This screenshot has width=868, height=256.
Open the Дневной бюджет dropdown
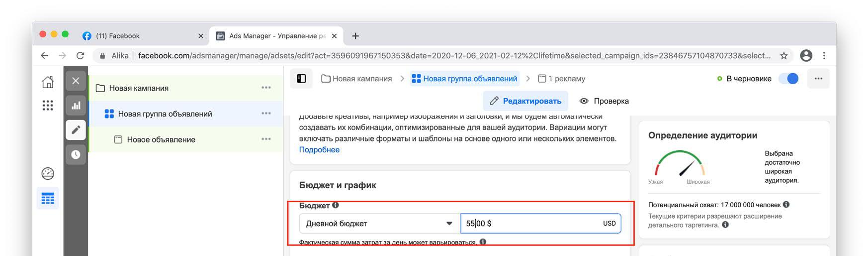tap(380, 224)
